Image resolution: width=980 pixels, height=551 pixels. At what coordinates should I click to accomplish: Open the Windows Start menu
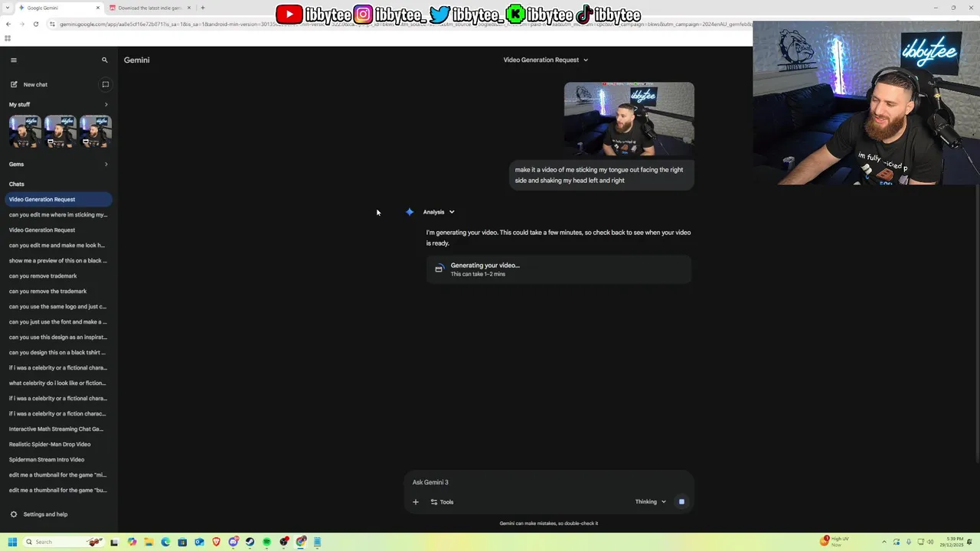coord(12,542)
